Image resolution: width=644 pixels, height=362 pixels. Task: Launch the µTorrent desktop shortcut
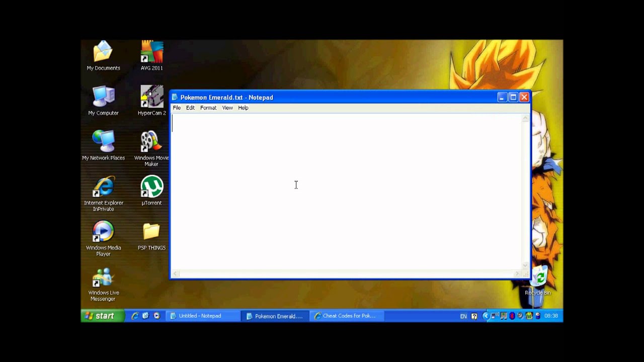(x=151, y=191)
